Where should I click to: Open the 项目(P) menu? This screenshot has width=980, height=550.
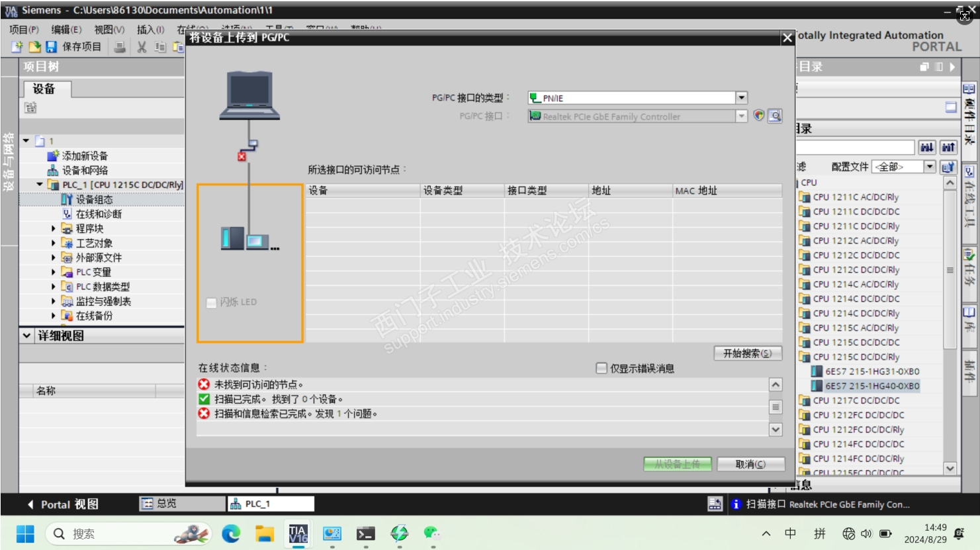(x=24, y=29)
